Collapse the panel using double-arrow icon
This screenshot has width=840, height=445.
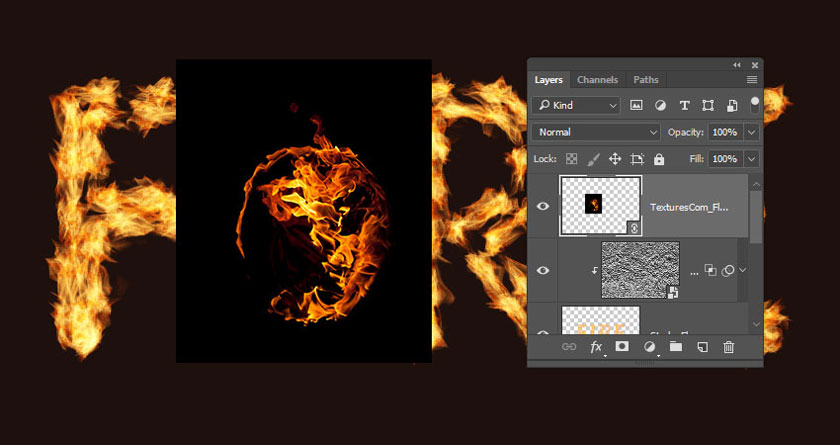pos(737,65)
